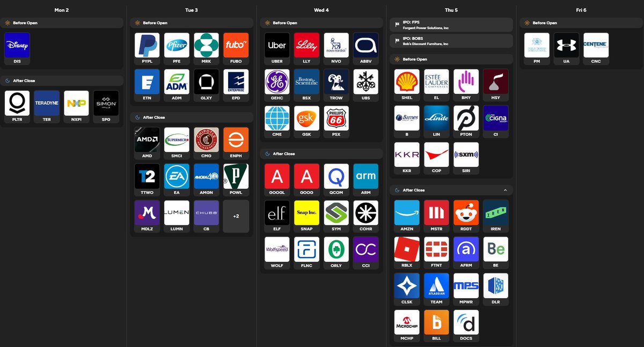This screenshot has height=347, width=644.
Task: Click Tuesday's After Close section header
Action: click(192, 117)
